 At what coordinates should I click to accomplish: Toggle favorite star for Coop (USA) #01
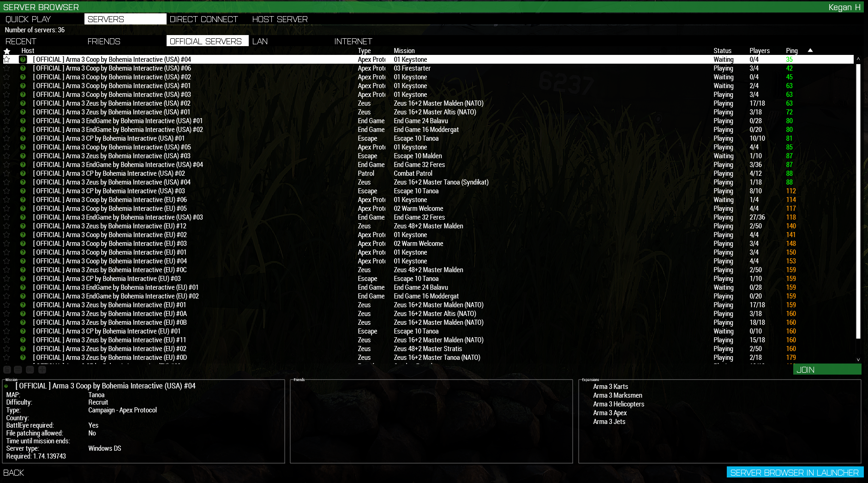6,86
